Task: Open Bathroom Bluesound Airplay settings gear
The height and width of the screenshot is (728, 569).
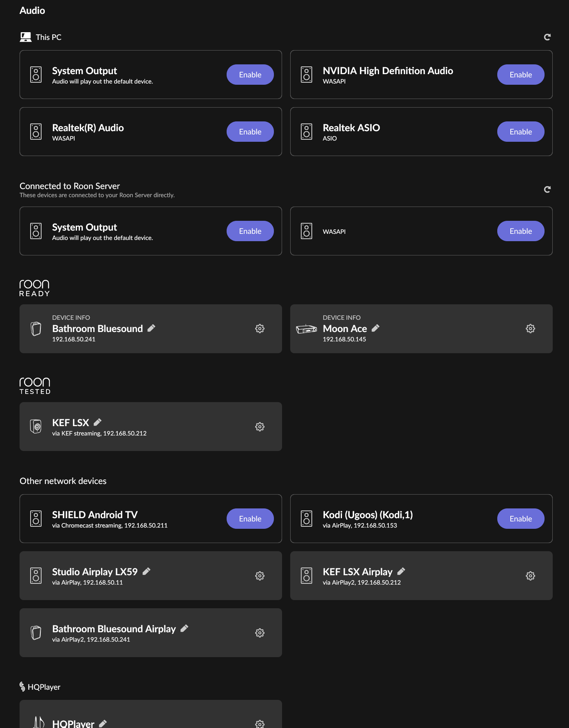Action: click(x=260, y=633)
